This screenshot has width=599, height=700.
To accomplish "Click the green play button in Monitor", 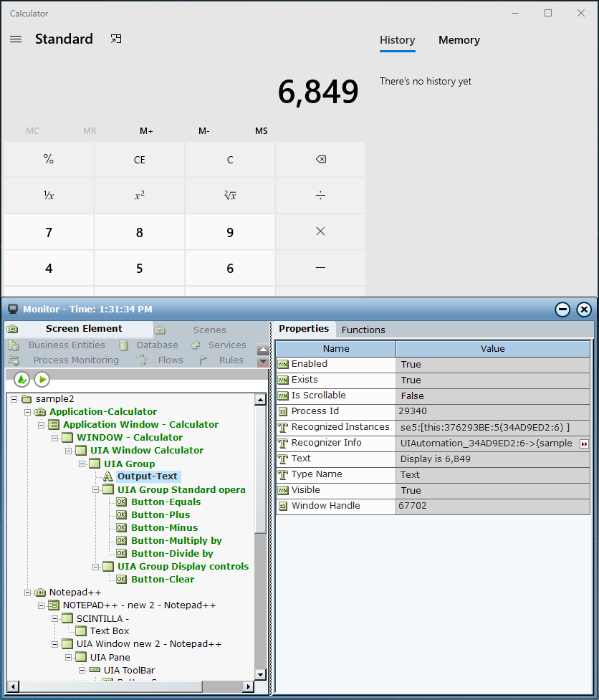I will coord(42,379).
